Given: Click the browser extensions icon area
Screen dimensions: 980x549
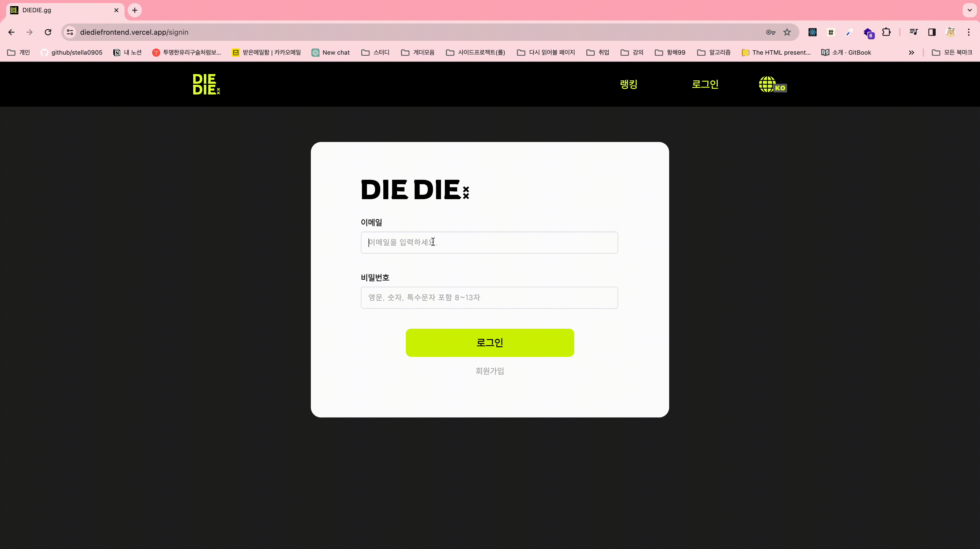Looking at the screenshot, I should point(888,32).
